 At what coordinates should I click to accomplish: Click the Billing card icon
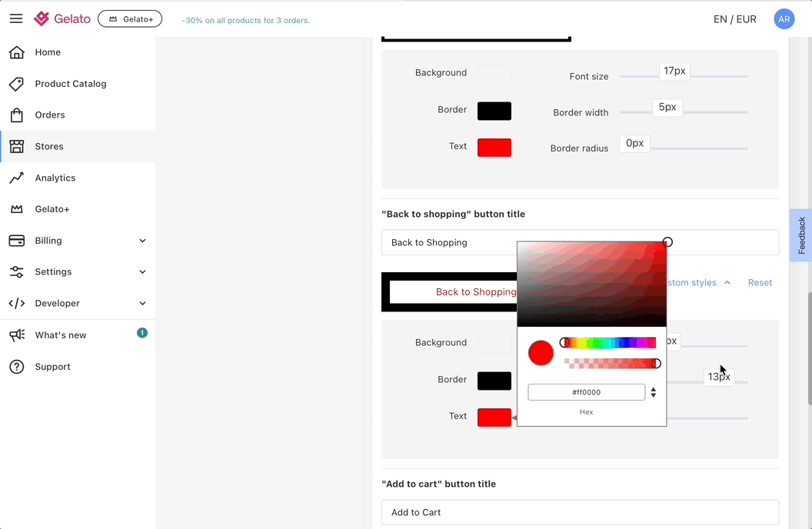point(17,241)
